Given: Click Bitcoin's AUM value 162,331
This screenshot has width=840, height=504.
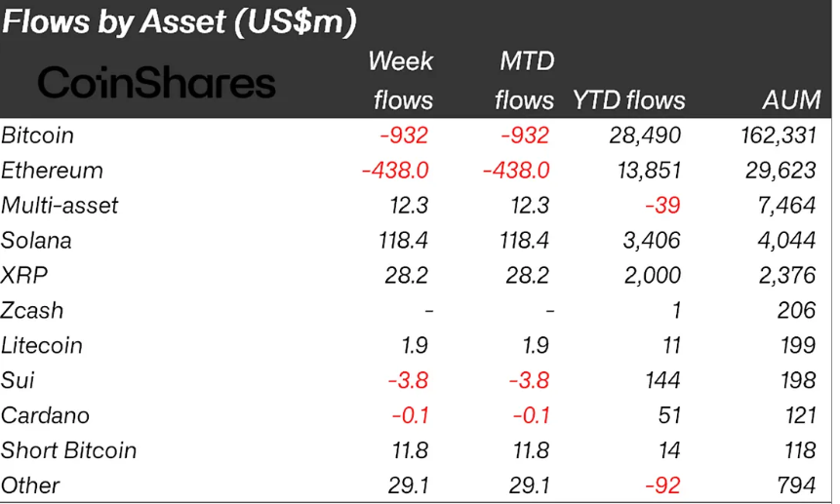Looking at the screenshot, I should [778, 135].
